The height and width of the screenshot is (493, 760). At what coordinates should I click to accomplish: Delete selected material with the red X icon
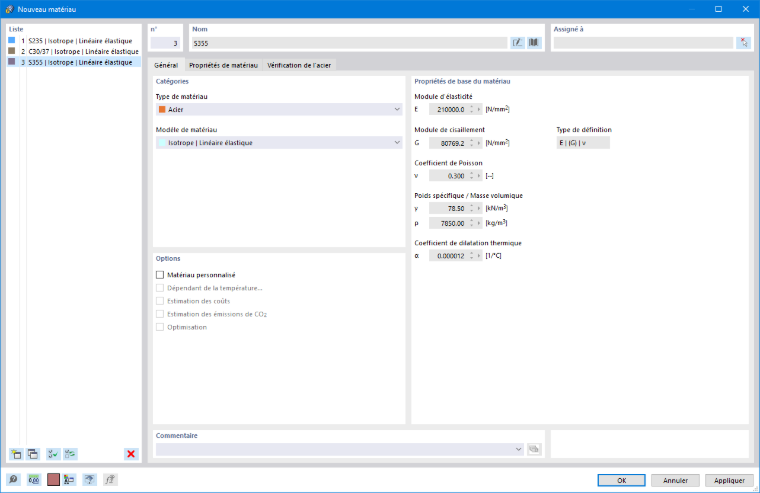[131, 454]
